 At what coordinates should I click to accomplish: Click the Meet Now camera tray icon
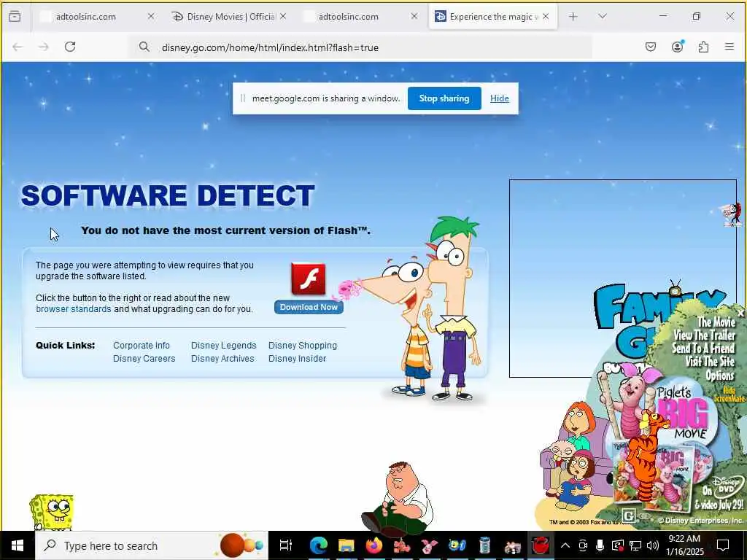583,545
